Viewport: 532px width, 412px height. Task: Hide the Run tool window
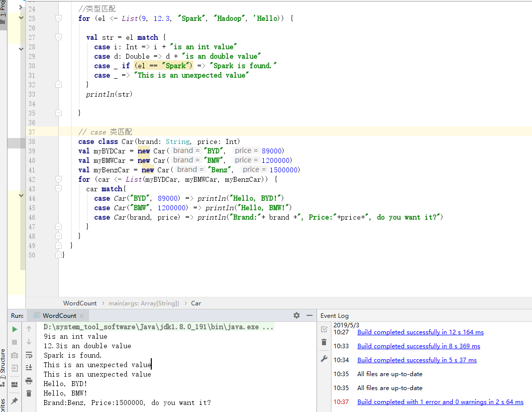click(x=310, y=315)
